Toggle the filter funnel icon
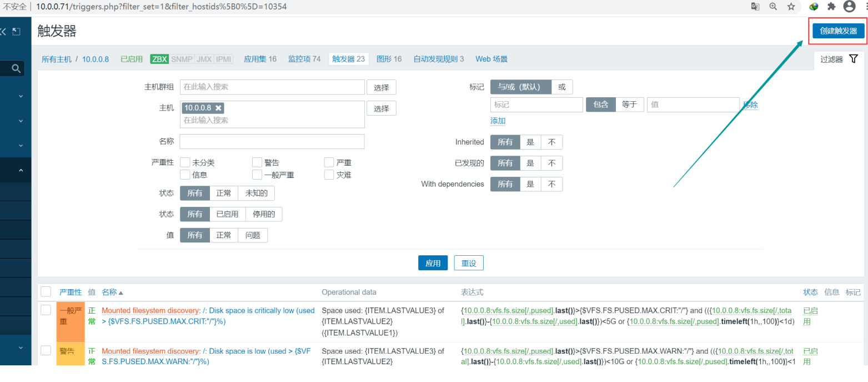Screen dimensions: 868x382 [x=854, y=59]
